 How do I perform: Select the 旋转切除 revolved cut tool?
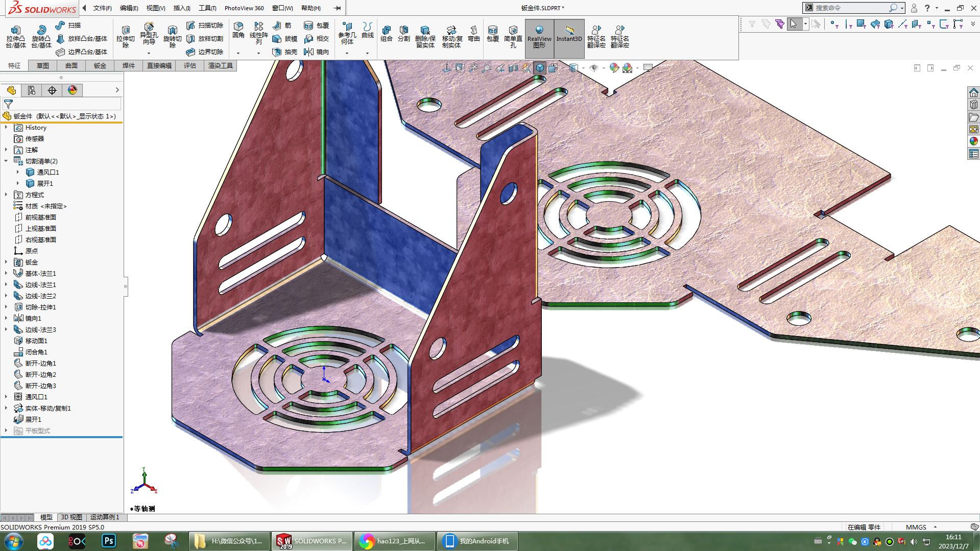[x=173, y=36]
